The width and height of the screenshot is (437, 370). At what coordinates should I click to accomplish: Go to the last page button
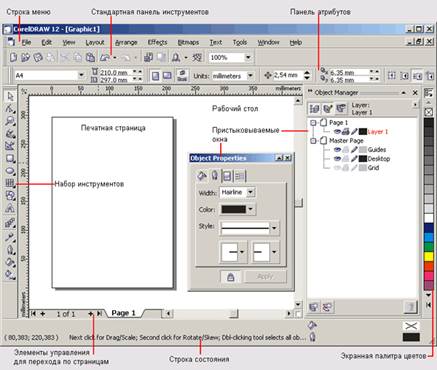(99, 313)
